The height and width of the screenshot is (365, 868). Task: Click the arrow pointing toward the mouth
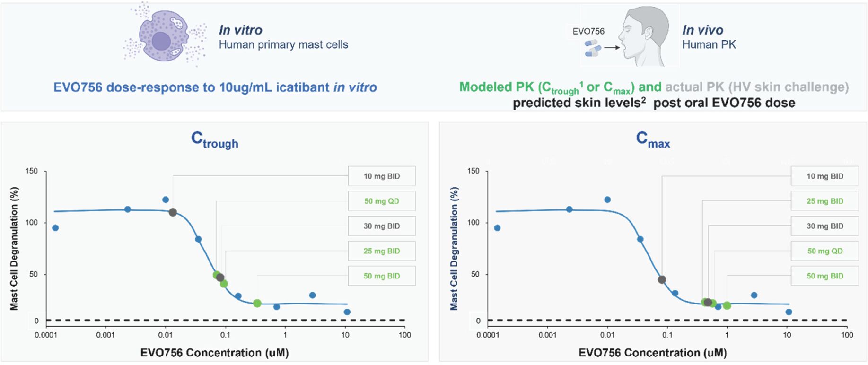tap(612, 47)
